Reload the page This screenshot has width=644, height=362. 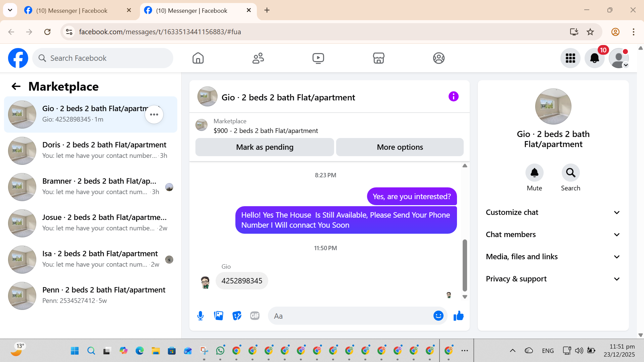point(47,32)
